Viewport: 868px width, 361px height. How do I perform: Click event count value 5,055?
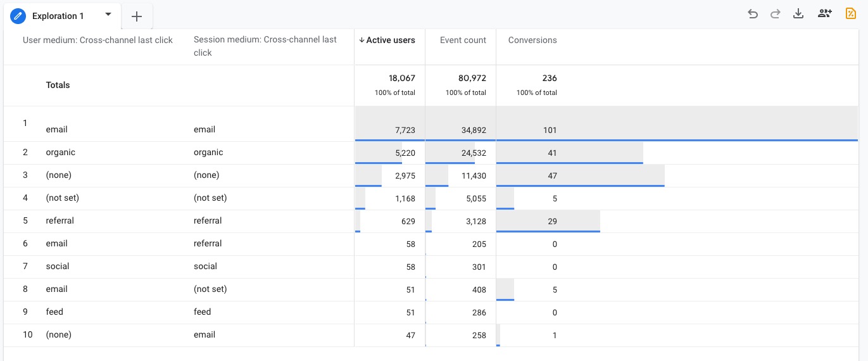[x=476, y=198]
